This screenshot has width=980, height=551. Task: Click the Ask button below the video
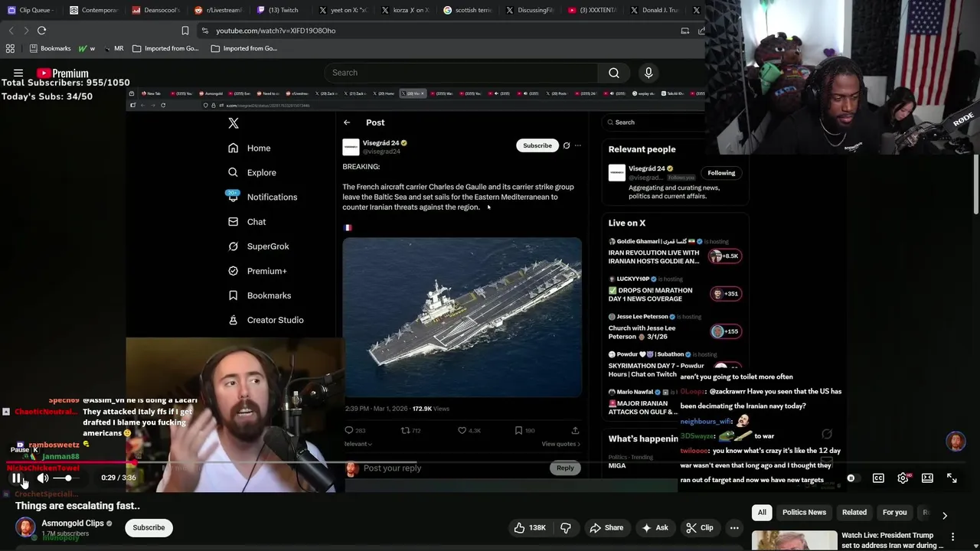655,528
